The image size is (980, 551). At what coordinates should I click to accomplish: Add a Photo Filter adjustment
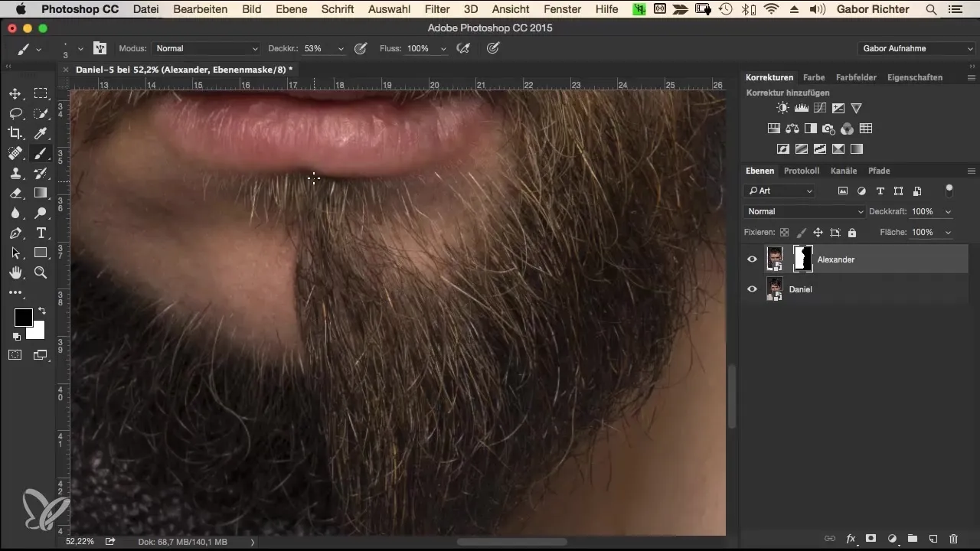click(x=829, y=129)
